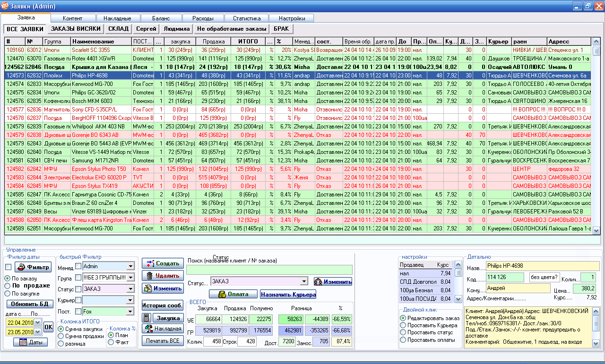Click the Удалить trash can button
605x364 pixels.
pyautogui.click(x=163, y=276)
